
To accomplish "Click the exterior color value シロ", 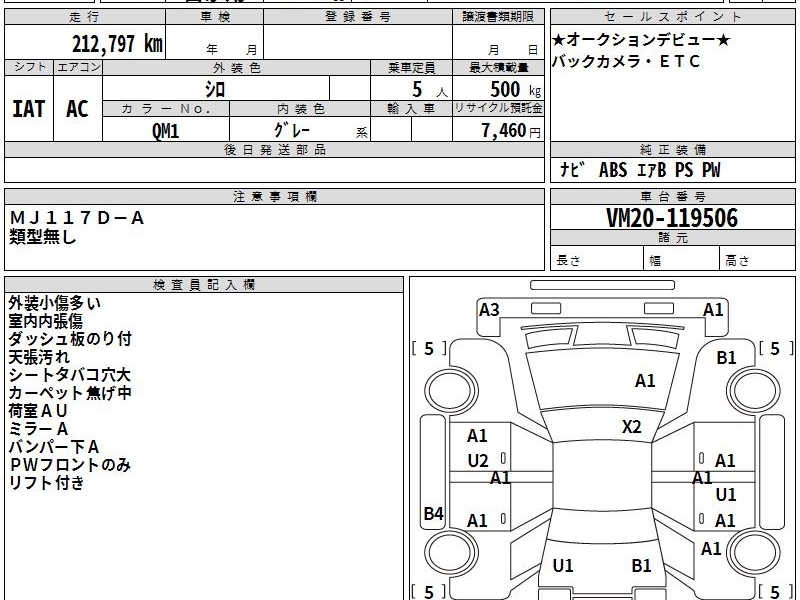I will coord(215,89).
